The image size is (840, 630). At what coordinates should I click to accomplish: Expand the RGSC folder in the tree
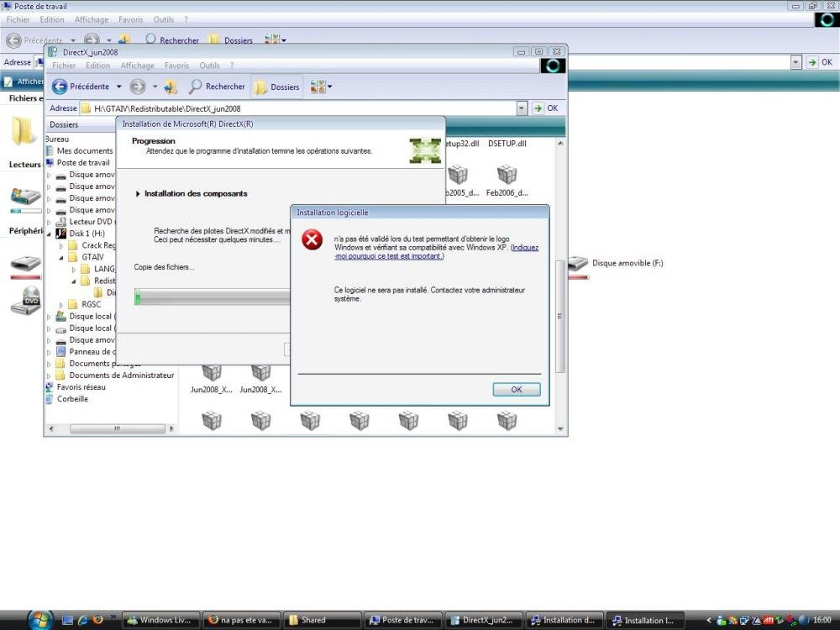click(x=61, y=304)
